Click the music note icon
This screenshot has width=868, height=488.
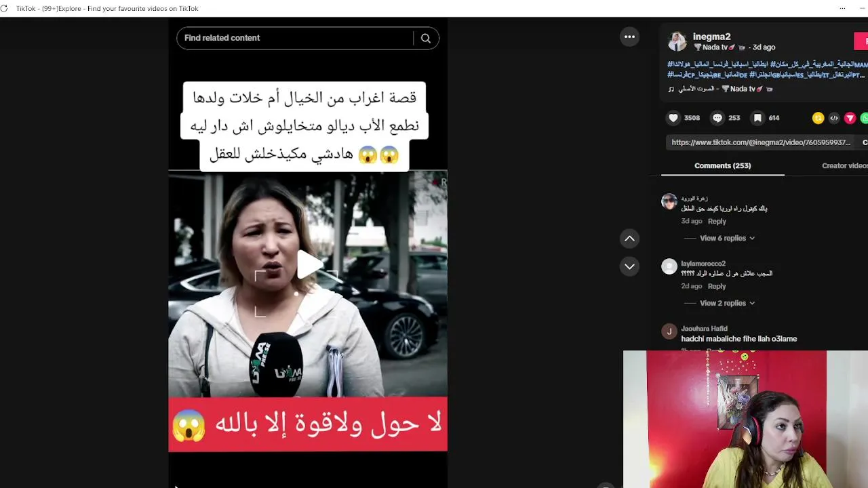click(x=671, y=89)
